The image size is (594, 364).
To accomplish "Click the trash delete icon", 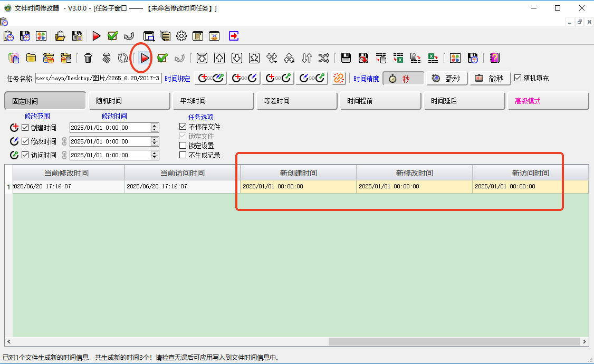I will (x=88, y=58).
